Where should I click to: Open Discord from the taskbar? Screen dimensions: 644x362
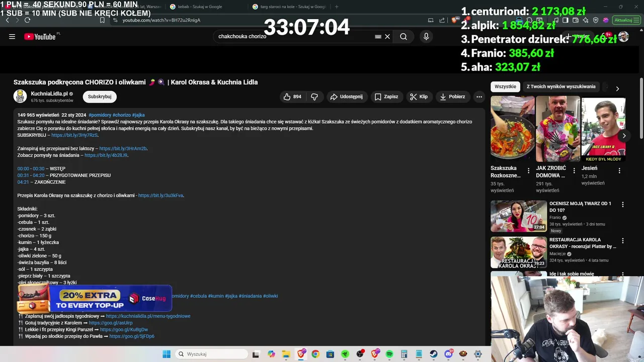point(448,354)
